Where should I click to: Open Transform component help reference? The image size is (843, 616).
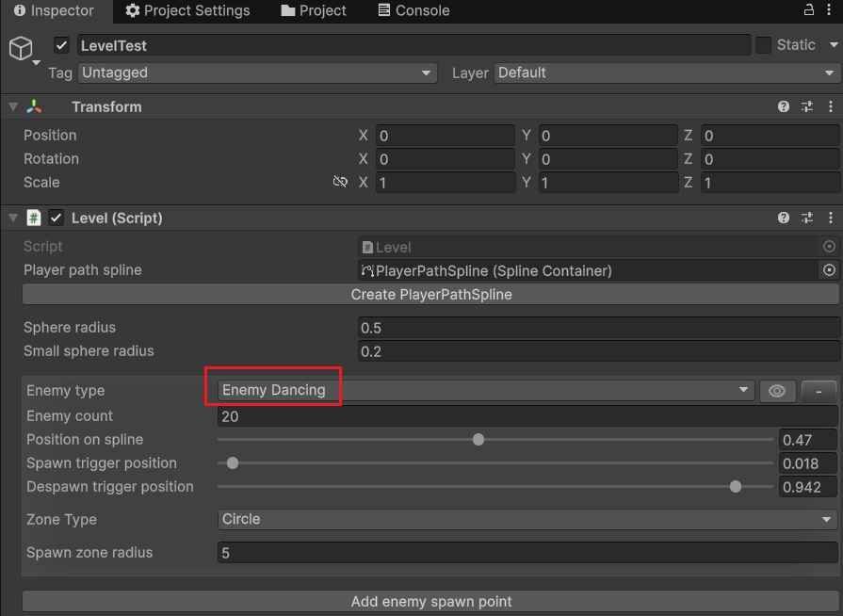783,107
